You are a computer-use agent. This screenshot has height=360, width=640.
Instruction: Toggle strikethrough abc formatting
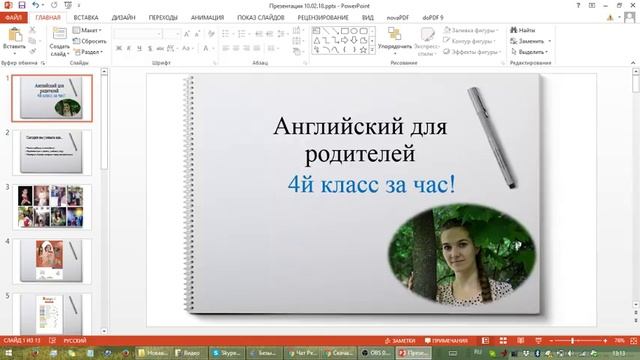pos(160,48)
